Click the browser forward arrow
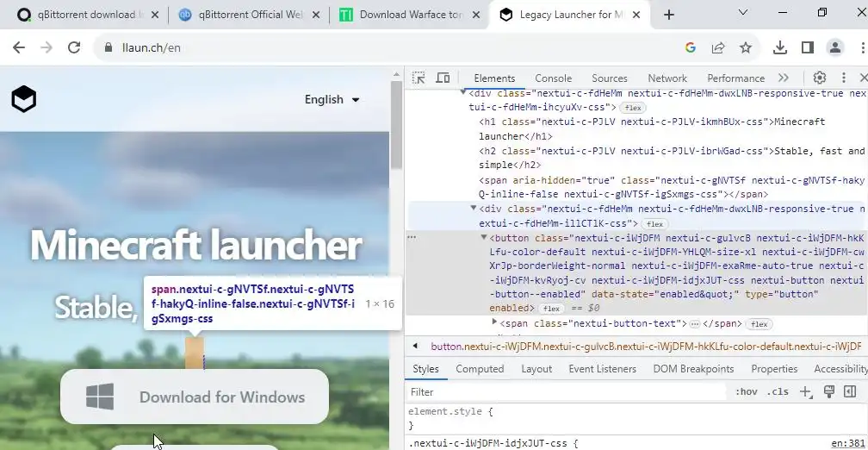The height and width of the screenshot is (450, 868). tap(46, 47)
